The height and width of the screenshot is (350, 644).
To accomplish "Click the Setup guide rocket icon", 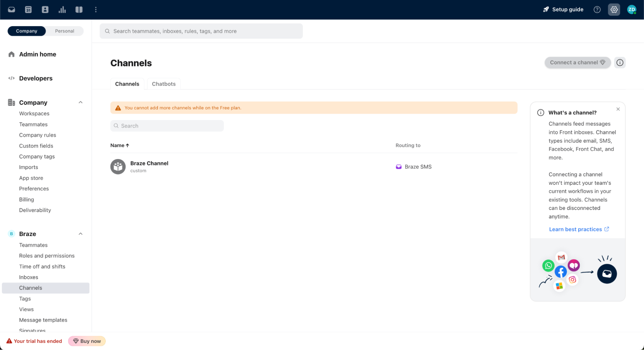I will 547,9.
